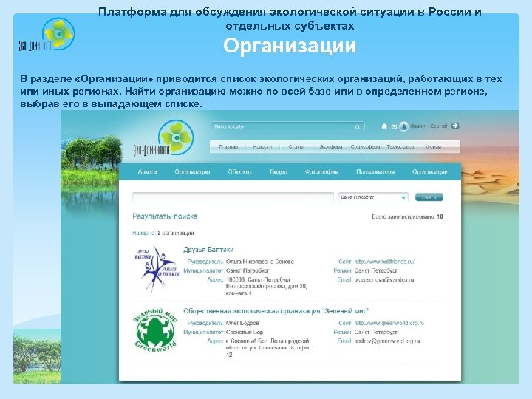
Task: Click the Всего зарегистрировано: 18 text
Action: [407, 216]
